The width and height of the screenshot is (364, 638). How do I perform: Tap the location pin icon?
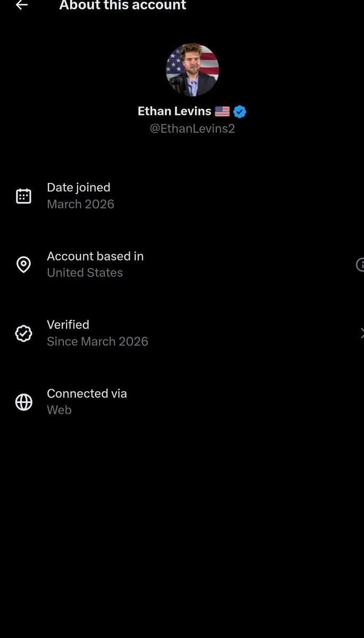coord(23,264)
